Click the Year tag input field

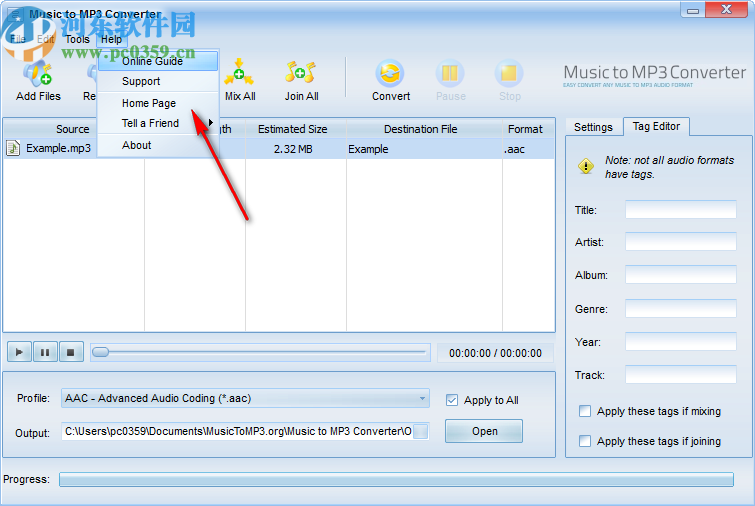pyautogui.click(x=680, y=342)
